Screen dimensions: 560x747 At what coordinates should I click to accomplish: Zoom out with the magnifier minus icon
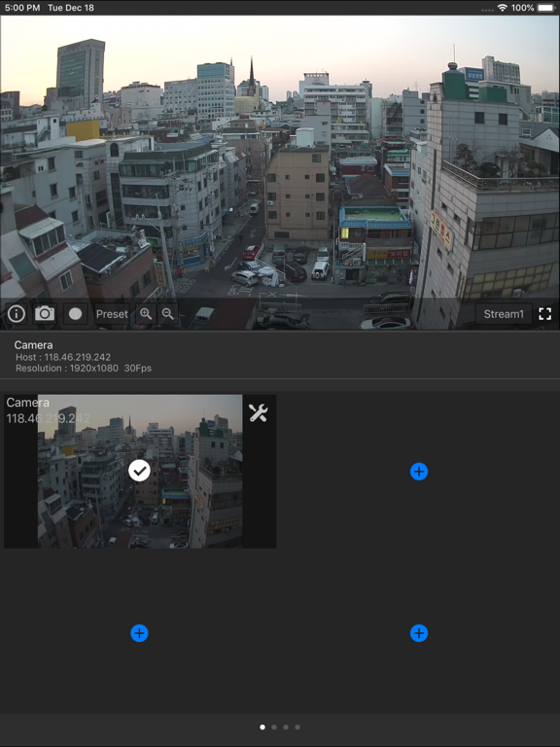click(167, 314)
